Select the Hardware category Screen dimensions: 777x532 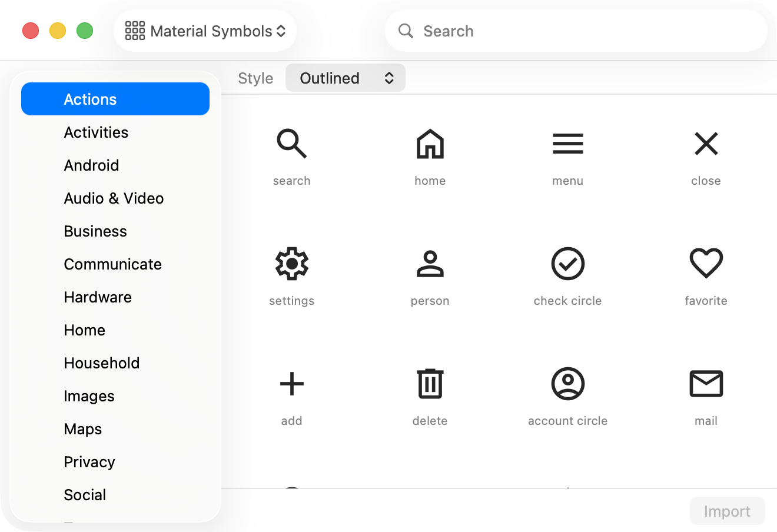tap(115, 297)
